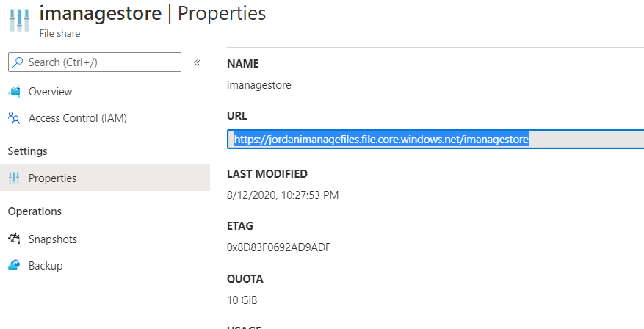Click the Properties sliders icon in sidebar
Viewport: 644px width, 329px height.
(14, 178)
